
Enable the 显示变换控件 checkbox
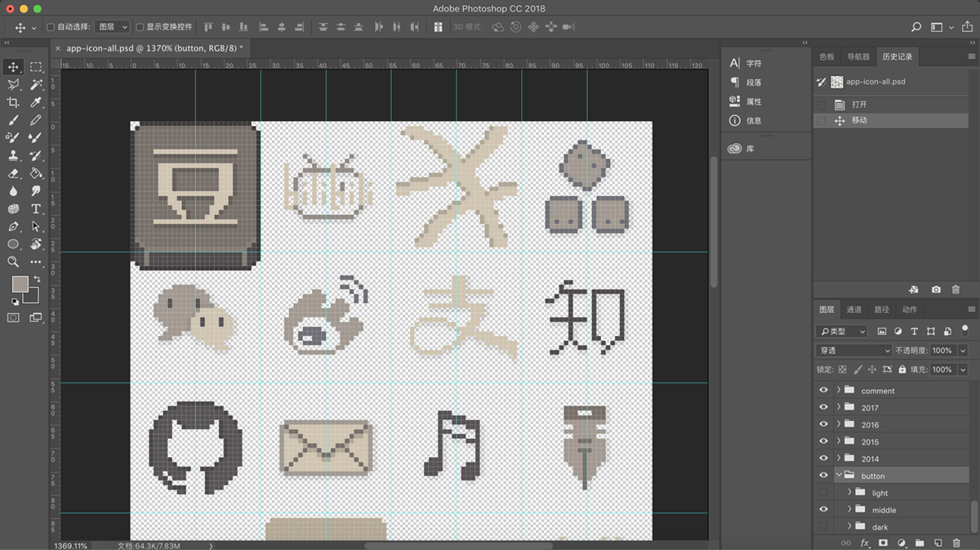click(140, 27)
